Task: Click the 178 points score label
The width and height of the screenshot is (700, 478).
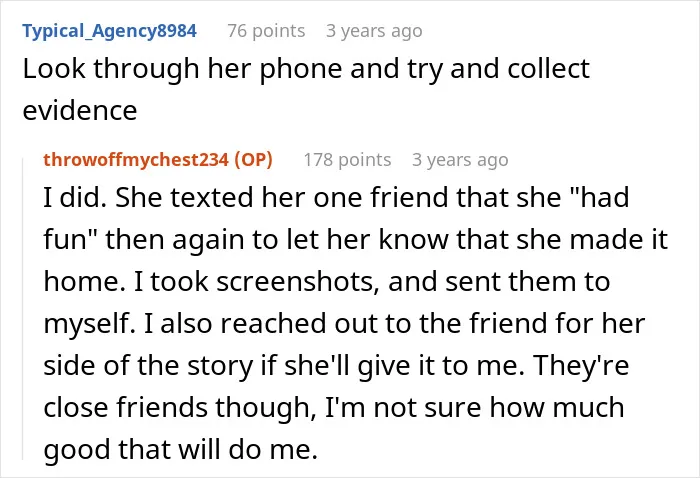Action: coord(347,160)
